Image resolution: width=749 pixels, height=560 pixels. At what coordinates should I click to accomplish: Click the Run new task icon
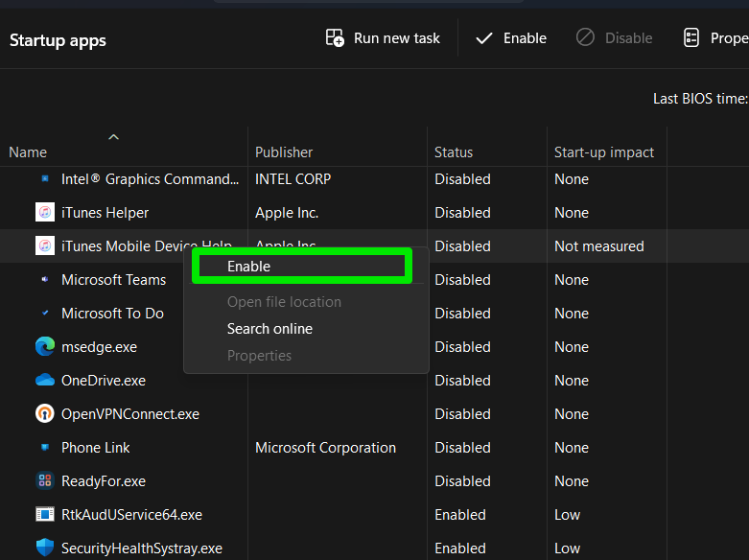[x=335, y=37]
